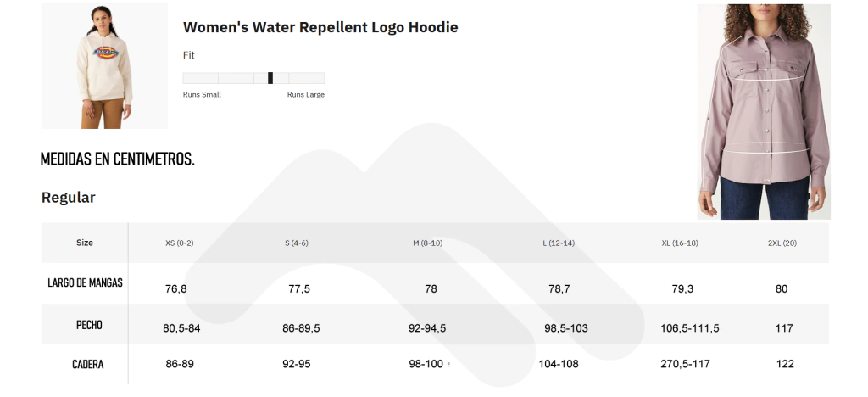Screen dimensions: 868x397
Task: Click the LARGO DE MANGAS row label
Action: pos(85,282)
